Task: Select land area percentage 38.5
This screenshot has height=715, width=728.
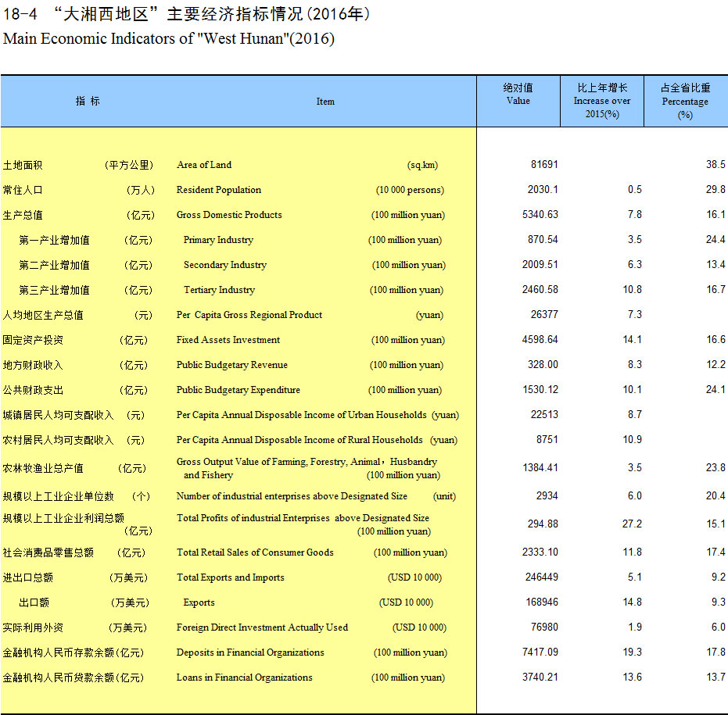Action: (x=715, y=164)
